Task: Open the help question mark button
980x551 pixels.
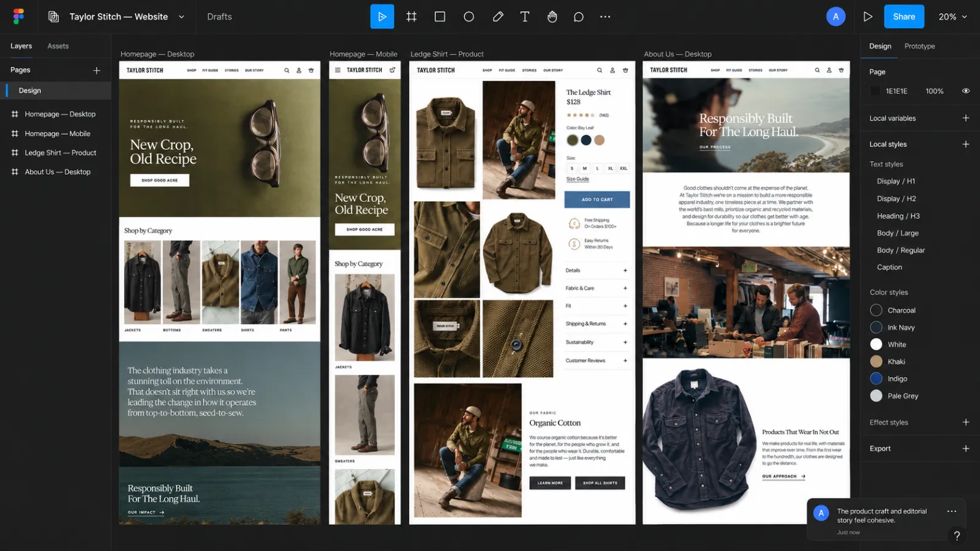Action: [957, 536]
